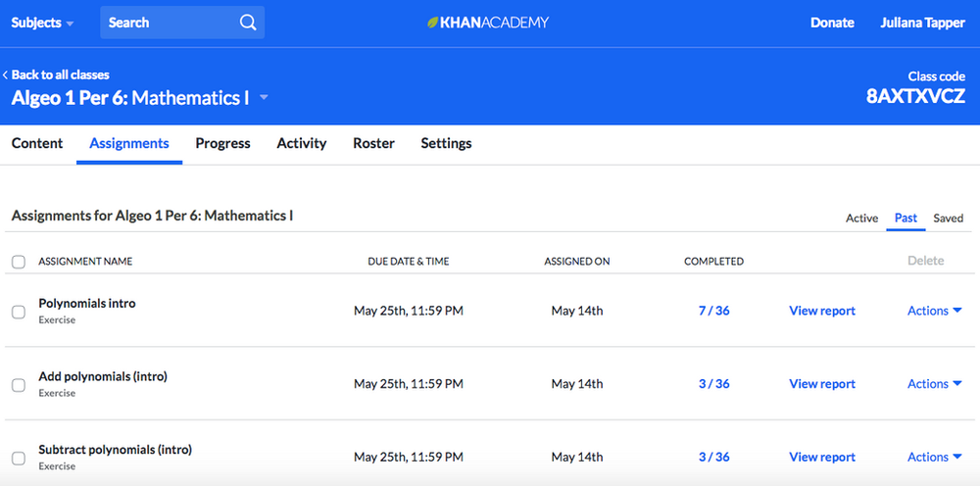
Task: Check the Polynomials intro checkbox
Action: tap(19, 312)
